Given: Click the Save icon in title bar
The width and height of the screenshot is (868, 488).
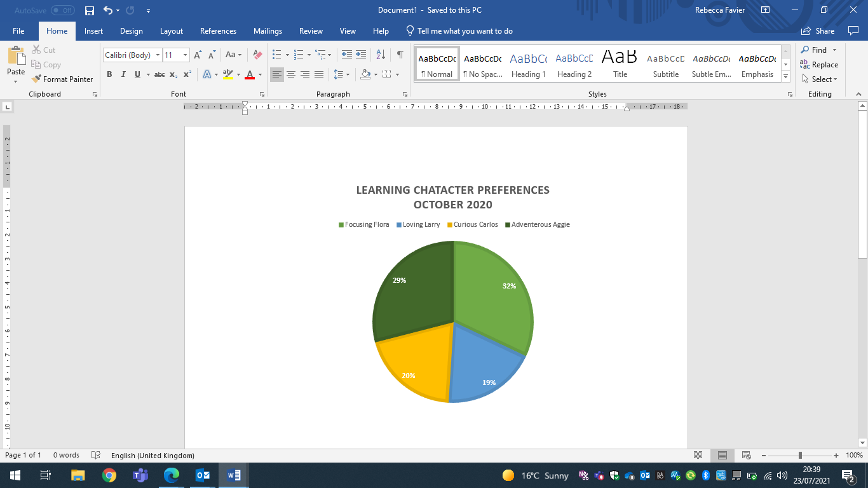Looking at the screenshot, I should [90, 11].
